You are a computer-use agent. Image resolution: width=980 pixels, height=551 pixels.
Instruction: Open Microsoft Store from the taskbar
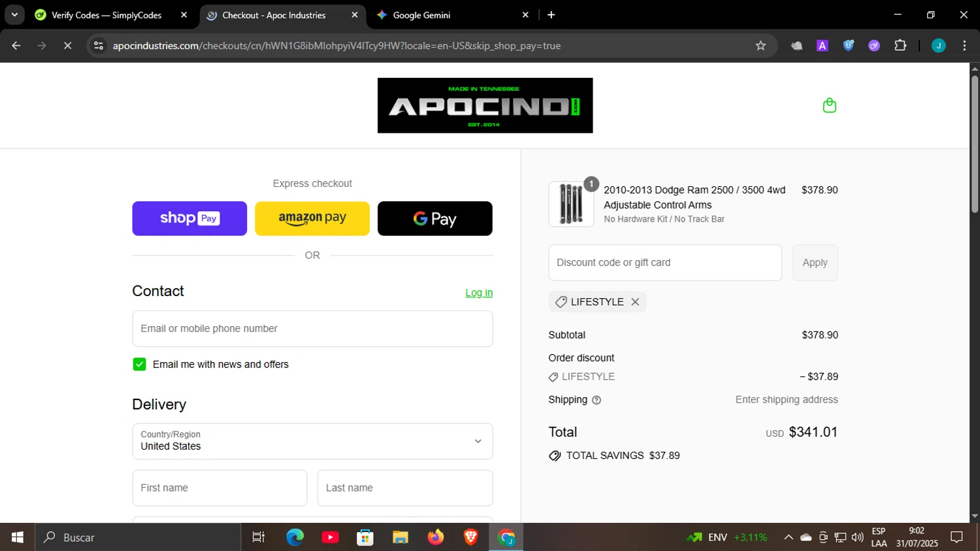pyautogui.click(x=365, y=537)
